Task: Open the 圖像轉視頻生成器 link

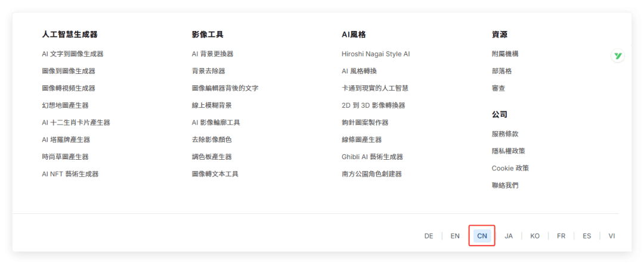Action: pyautogui.click(x=69, y=88)
